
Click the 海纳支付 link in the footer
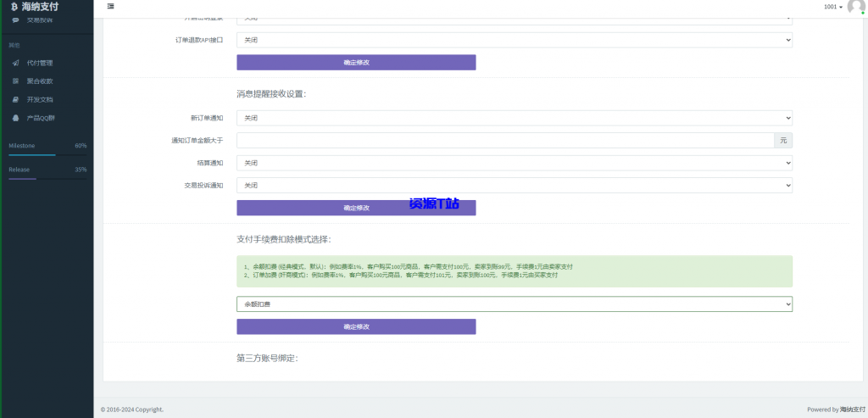pos(852,410)
